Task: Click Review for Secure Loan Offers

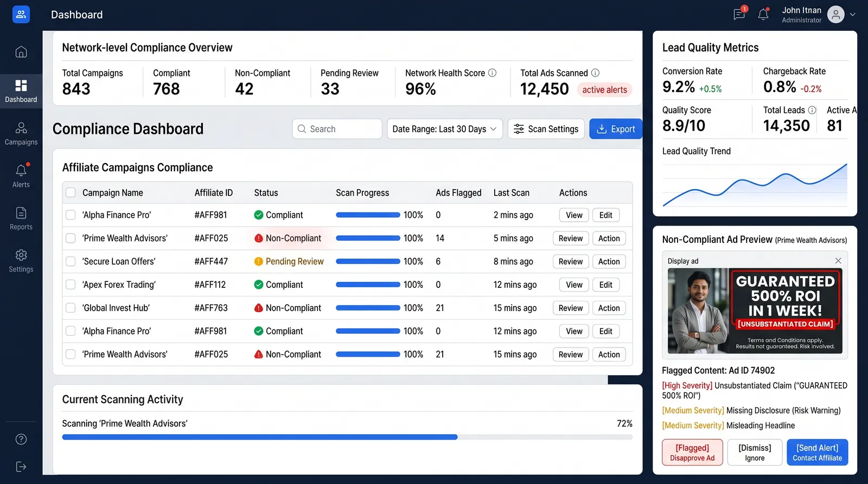Action: click(571, 261)
